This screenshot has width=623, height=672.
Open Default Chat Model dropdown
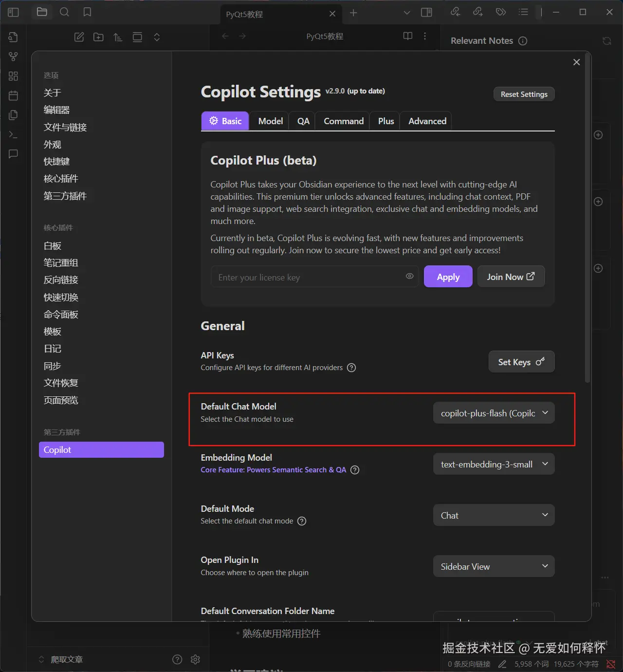[494, 413]
